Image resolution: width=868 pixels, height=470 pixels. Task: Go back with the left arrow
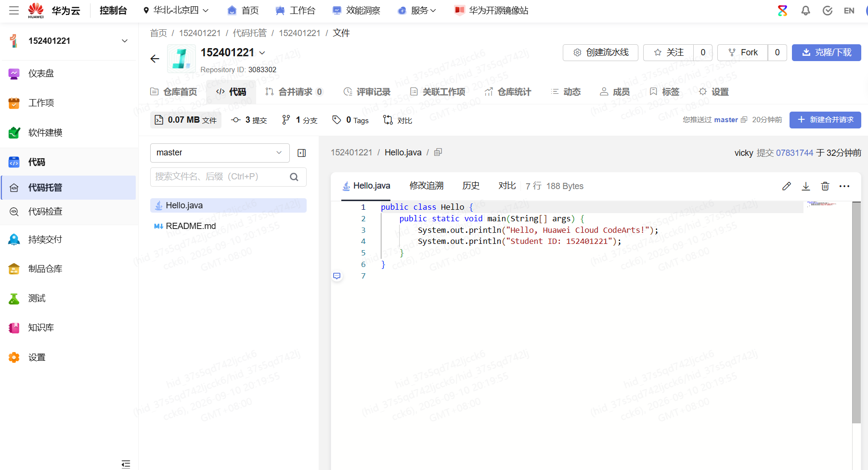tap(155, 59)
